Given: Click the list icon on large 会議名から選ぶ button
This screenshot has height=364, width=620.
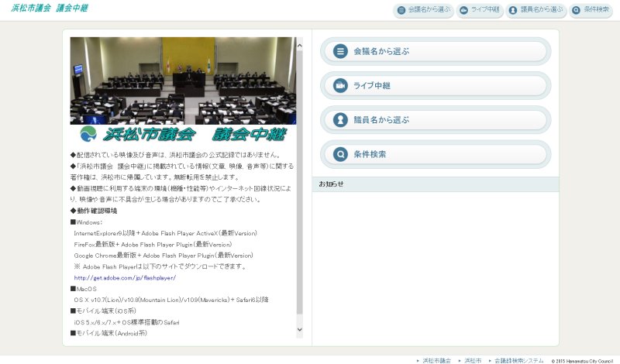Looking at the screenshot, I should [x=340, y=51].
